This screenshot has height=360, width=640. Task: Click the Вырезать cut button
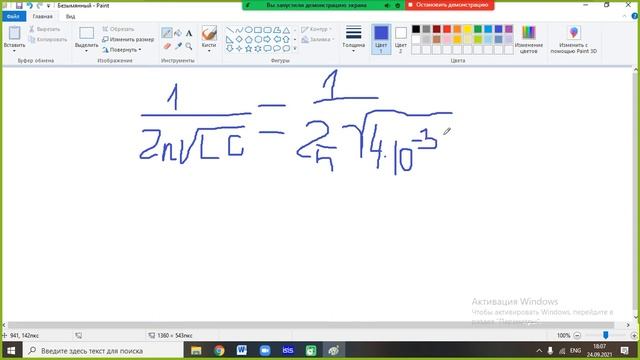44,29
